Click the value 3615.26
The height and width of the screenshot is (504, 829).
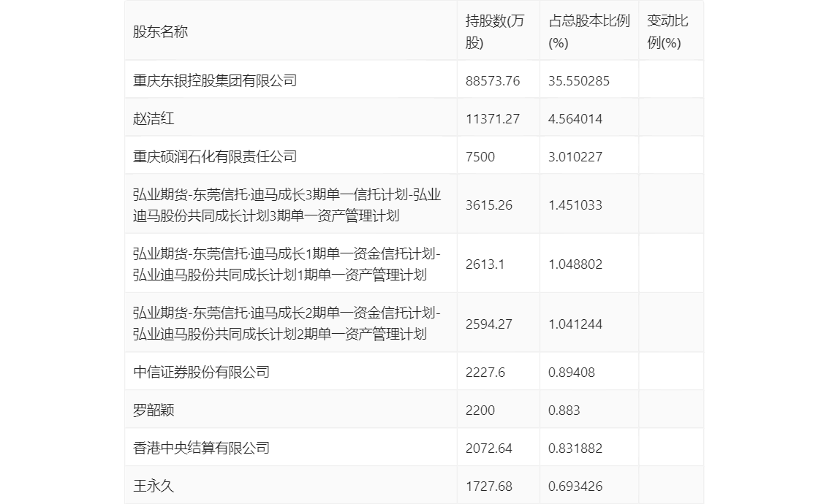tap(489, 205)
